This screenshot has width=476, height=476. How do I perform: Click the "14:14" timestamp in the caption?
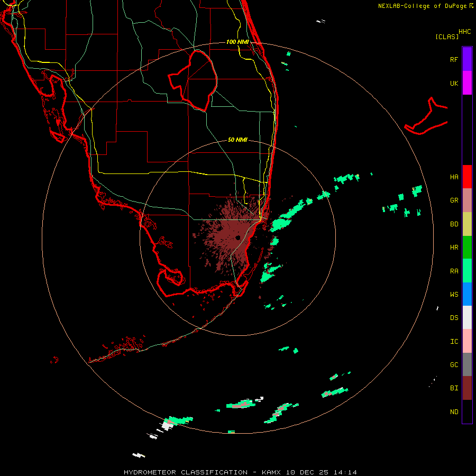coord(345,472)
